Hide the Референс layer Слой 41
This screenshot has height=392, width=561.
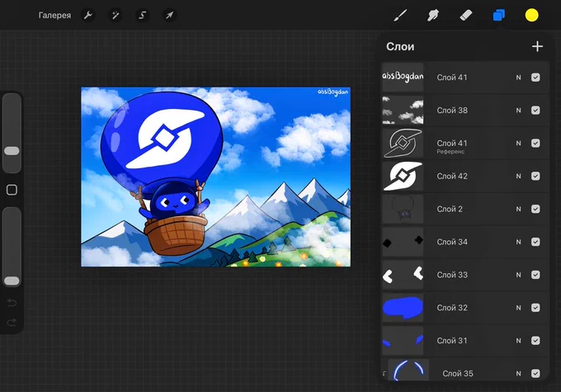tap(535, 144)
